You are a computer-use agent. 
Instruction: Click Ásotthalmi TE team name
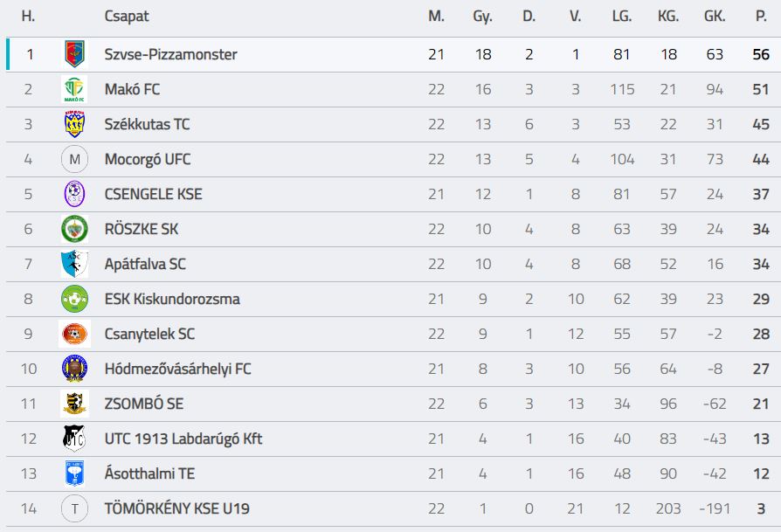(x=149, y=473)
